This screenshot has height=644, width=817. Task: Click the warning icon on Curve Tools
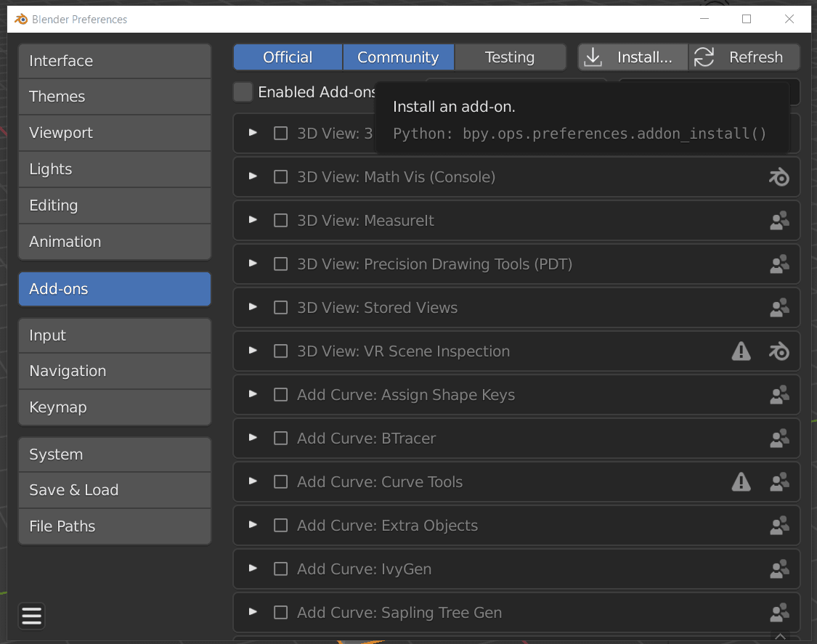click(x=741, y=481)
